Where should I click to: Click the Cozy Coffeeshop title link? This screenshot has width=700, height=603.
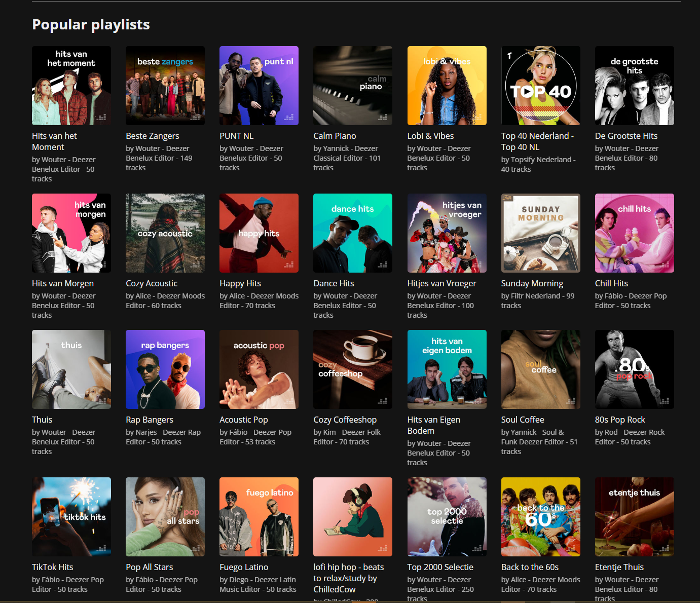pos(345,420)
